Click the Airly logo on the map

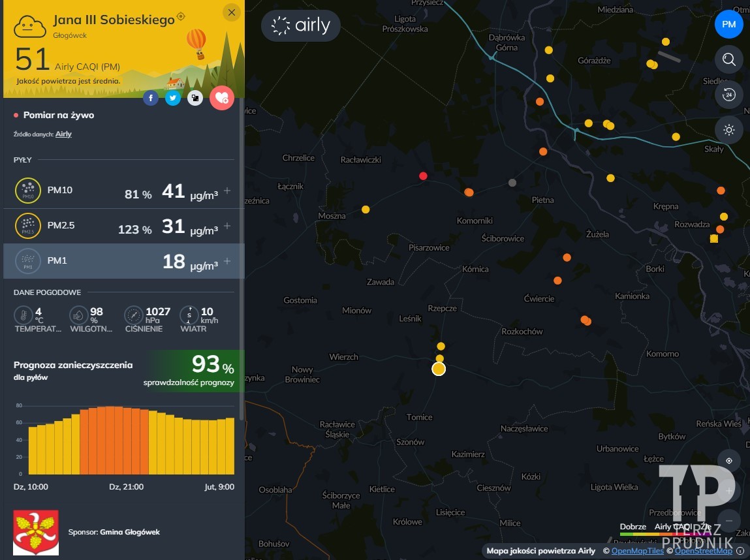coord(301,25)
